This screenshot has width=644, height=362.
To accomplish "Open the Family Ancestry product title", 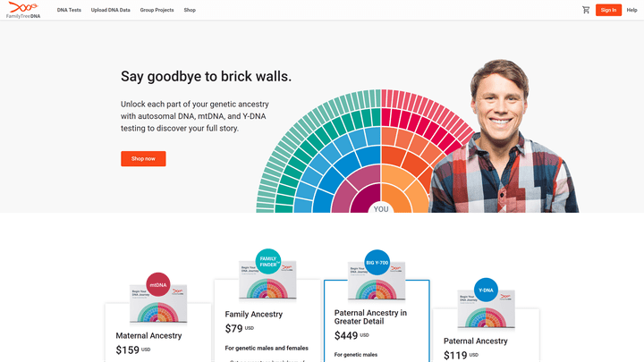I will [254, 315].
